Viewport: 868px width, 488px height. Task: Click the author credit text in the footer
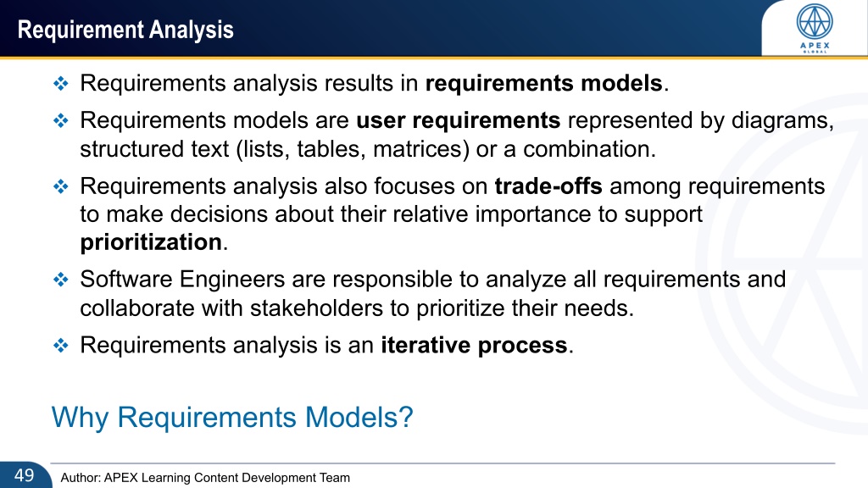(205, 478)
